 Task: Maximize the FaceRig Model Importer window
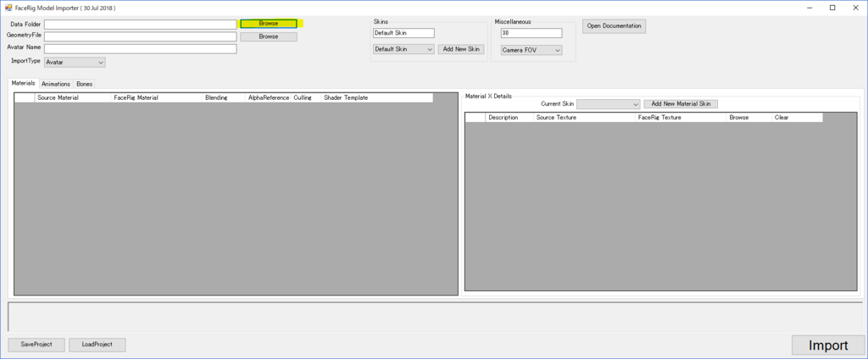click(x=832, y=8)
